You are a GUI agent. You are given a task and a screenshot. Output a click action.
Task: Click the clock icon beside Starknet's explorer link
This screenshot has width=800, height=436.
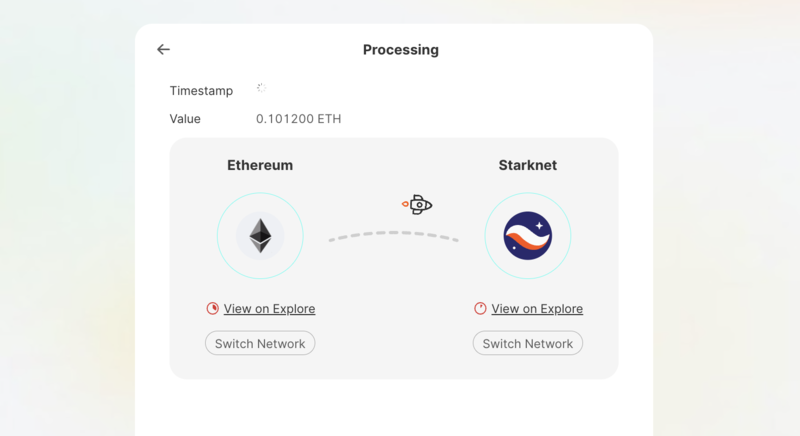click(x=480, y=309)
